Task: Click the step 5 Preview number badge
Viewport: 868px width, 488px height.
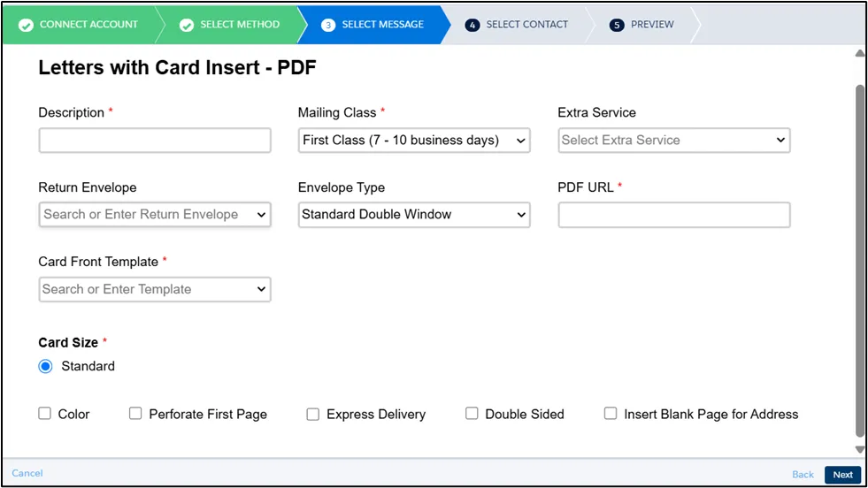Action: (617, 25)
